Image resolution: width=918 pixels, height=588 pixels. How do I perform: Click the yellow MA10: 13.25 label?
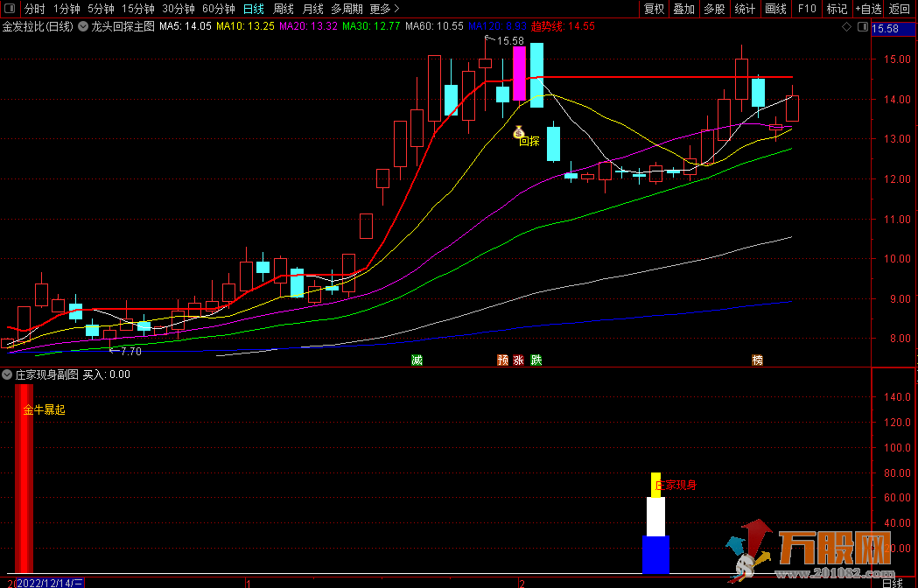(x=245, y=26)
